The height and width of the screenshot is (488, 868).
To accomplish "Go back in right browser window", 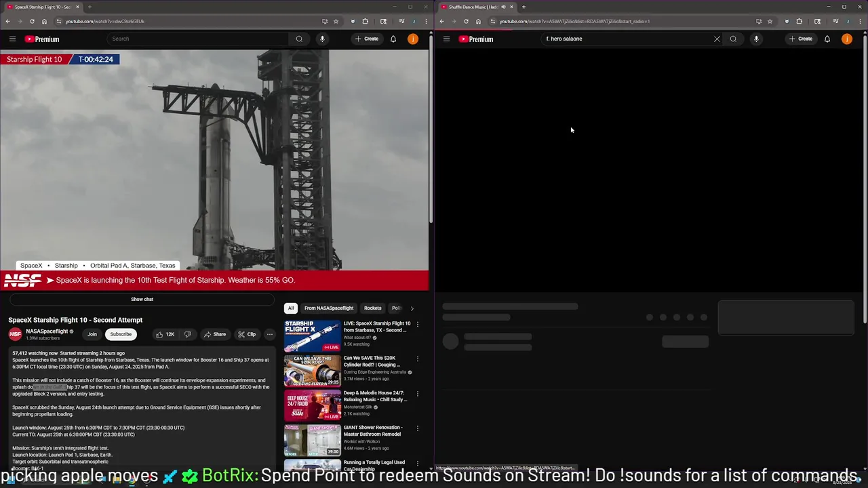I will 441,21.
